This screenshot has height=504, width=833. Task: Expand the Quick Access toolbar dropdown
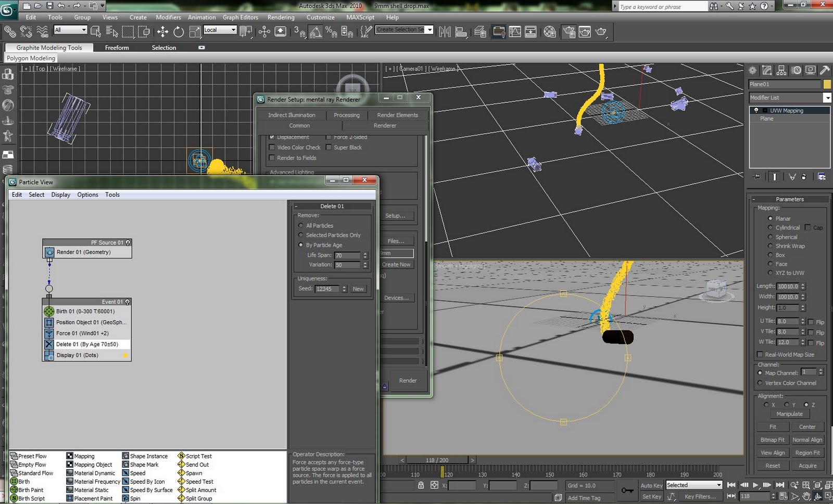(x=103, y=6)
